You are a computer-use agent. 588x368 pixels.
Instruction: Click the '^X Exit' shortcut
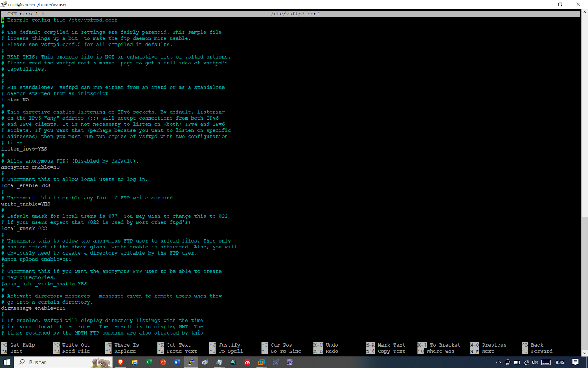[x=12, y=351]
